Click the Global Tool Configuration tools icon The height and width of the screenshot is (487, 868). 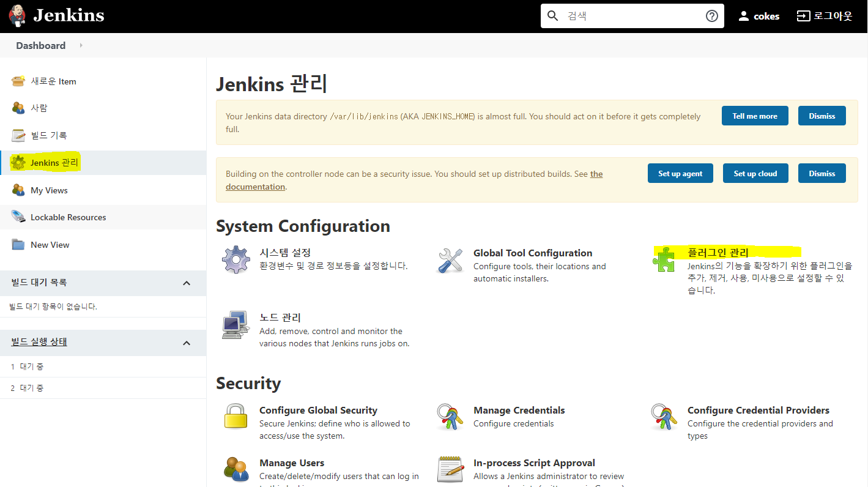[x=450, y=260]
